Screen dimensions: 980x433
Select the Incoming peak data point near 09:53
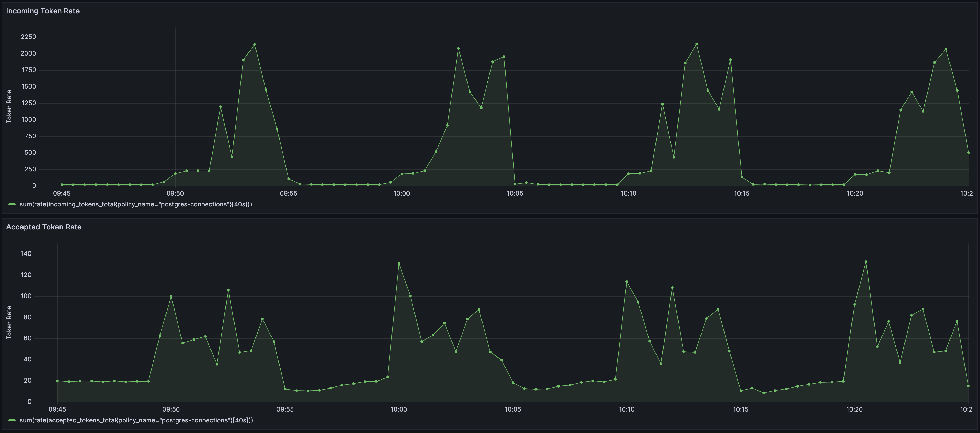[x=254, y=44]
